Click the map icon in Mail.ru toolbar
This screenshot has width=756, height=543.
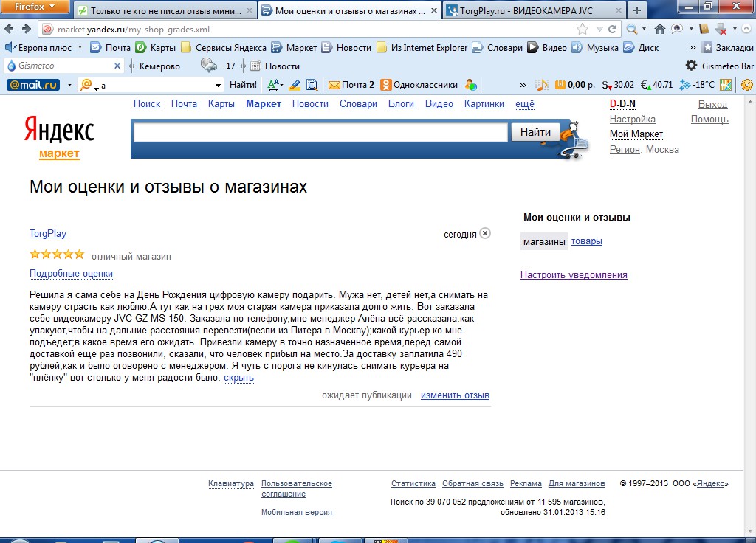726,85
